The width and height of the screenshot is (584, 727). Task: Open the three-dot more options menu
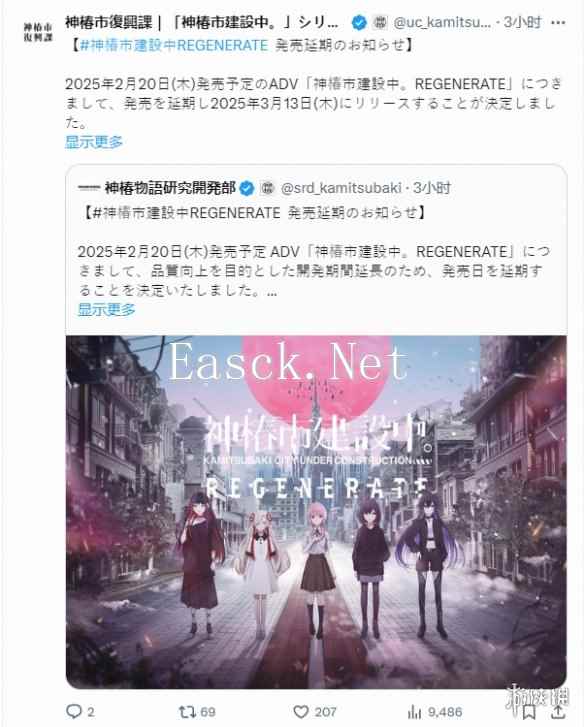(559, 22)
